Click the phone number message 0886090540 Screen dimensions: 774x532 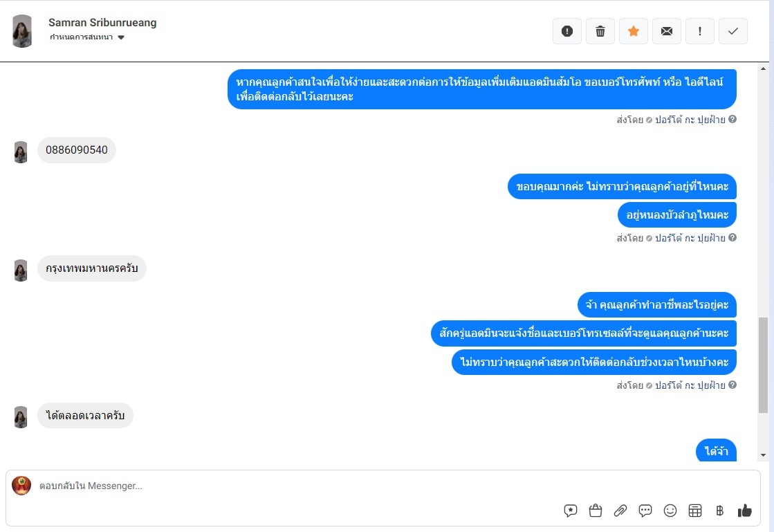pos(77,150)
